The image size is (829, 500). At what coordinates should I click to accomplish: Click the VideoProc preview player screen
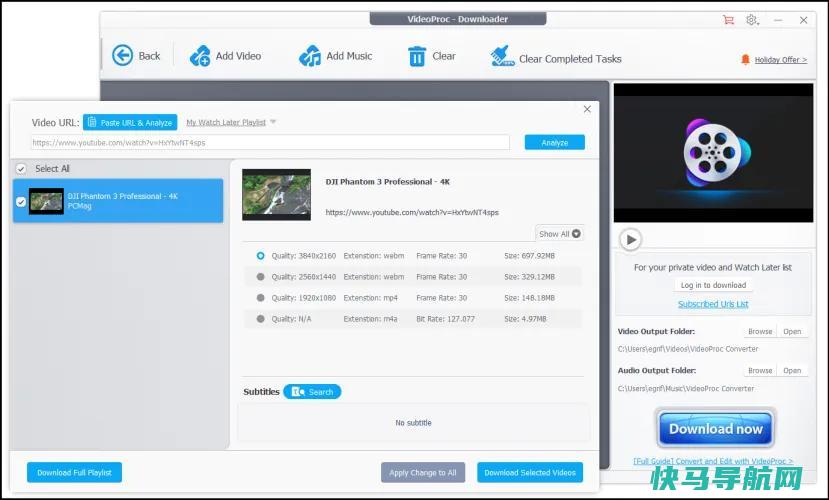[x=713, y=153]
